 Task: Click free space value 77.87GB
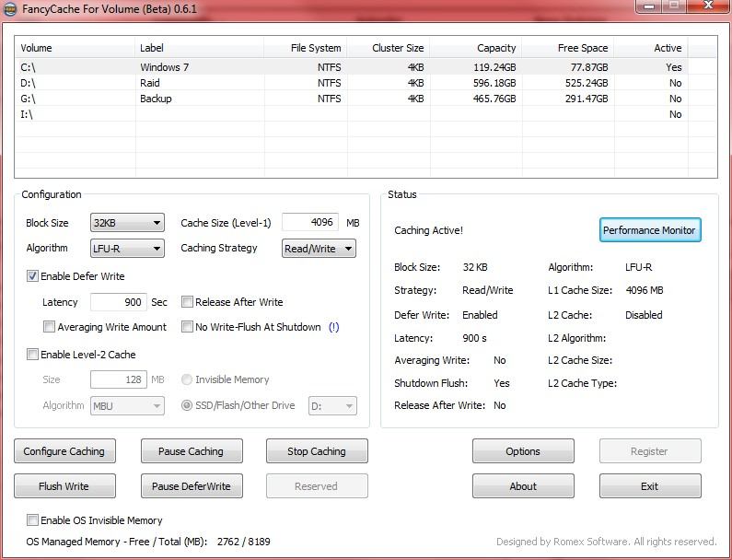tap(589, 67)
